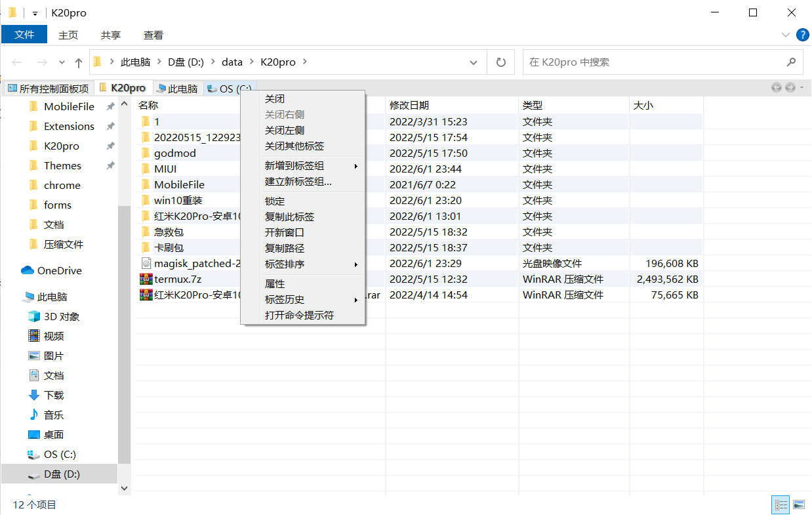Switch to large thumbnails view icon
Viewport: 812px width, 515px height.
click(x=798, y=505)
